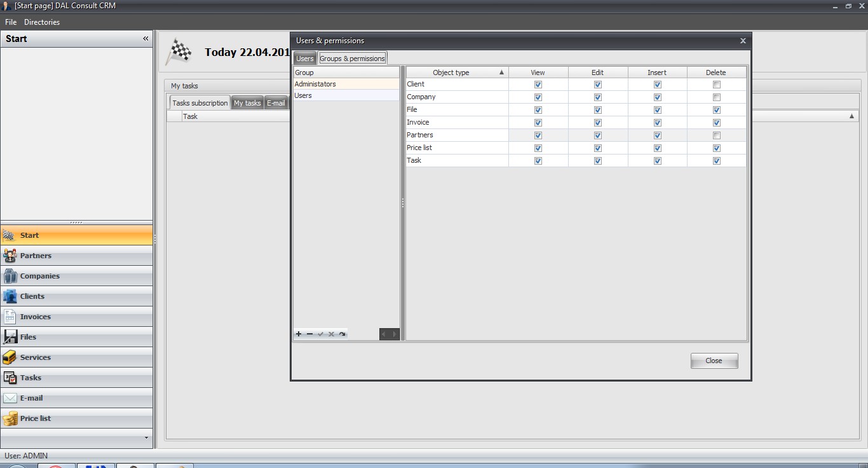
Task: Switch to the E-mail tab on Start page
Action: tap(276, 103)
